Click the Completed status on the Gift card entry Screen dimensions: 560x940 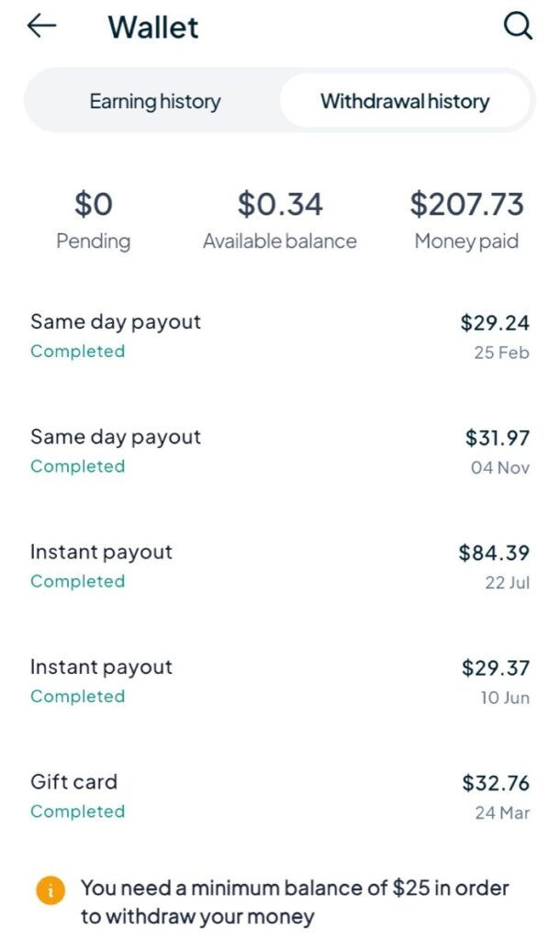pos(77,811)
